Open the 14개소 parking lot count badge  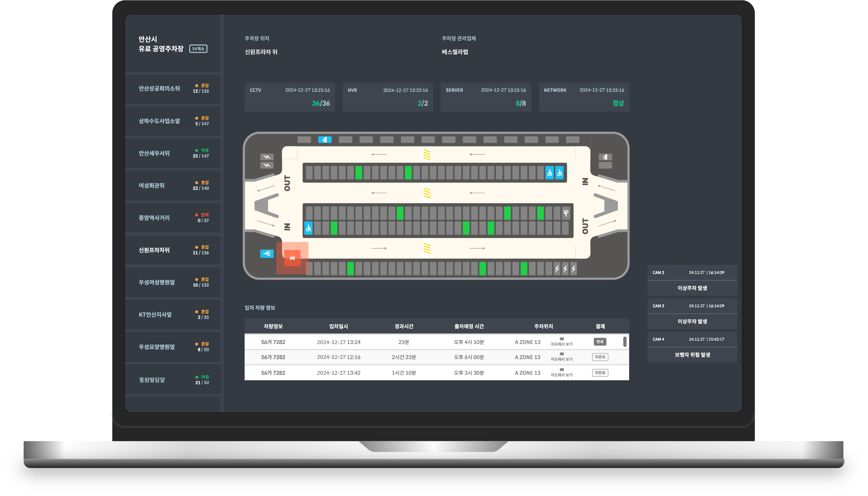pyautogui.click(x=198, y=49)
